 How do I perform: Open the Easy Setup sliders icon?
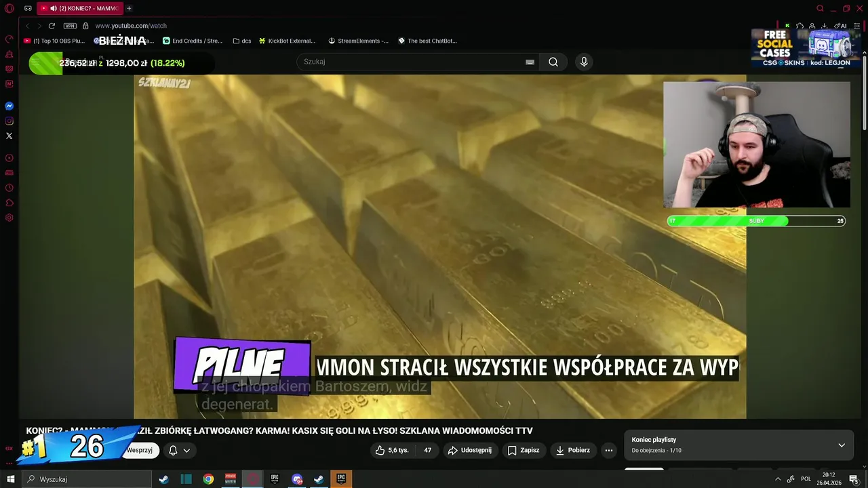tap(857, 26)
